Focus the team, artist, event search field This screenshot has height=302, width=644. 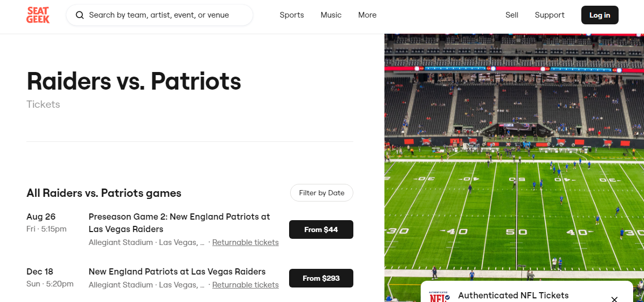pos(166,15)
